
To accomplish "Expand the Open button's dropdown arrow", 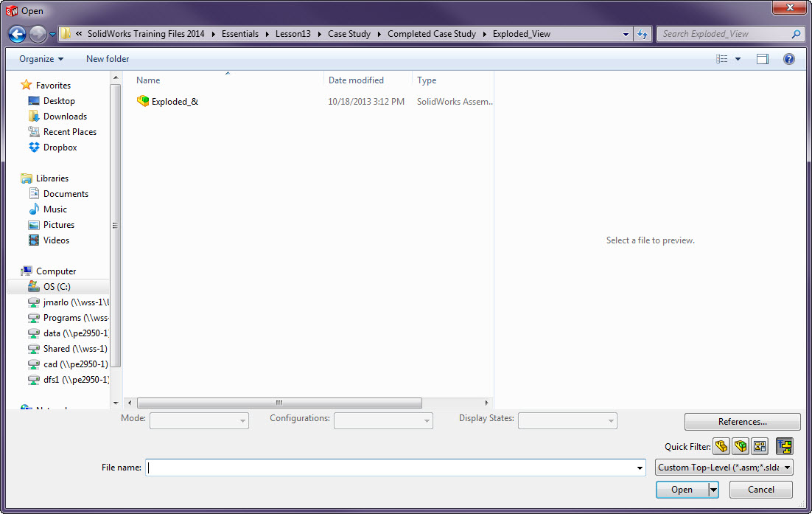I will coord(713,490).
